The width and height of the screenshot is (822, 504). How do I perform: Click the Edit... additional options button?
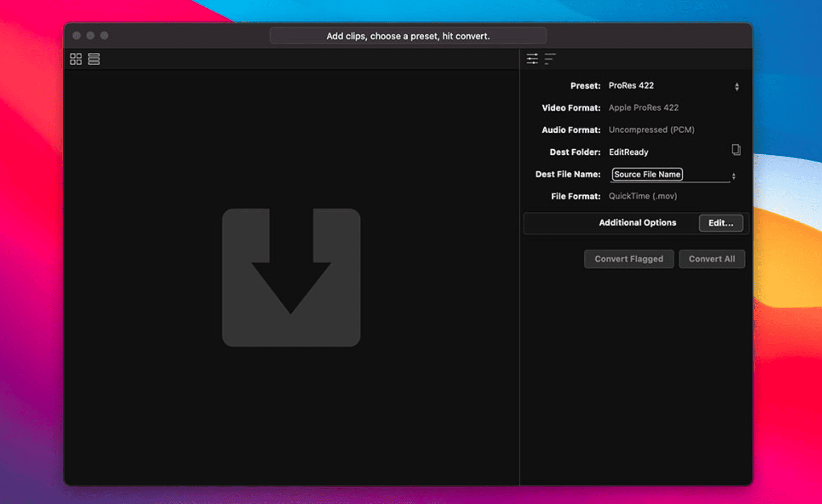pos(721,223)
